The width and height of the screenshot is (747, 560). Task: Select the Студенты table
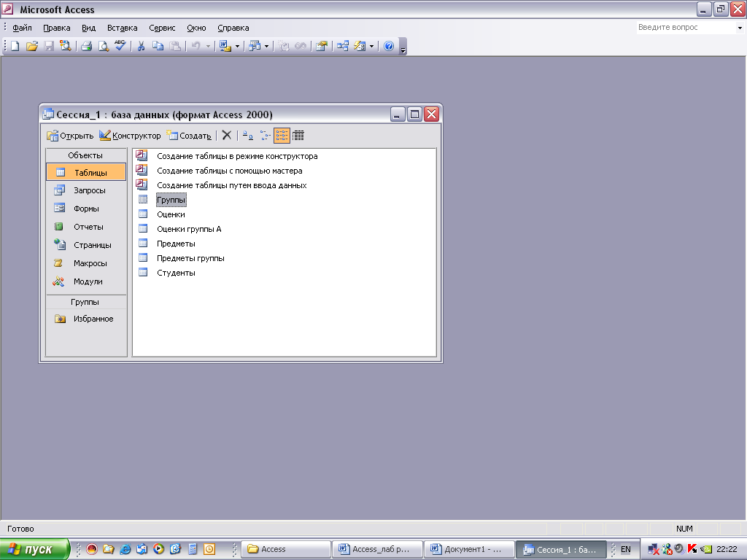pos(176,273)
